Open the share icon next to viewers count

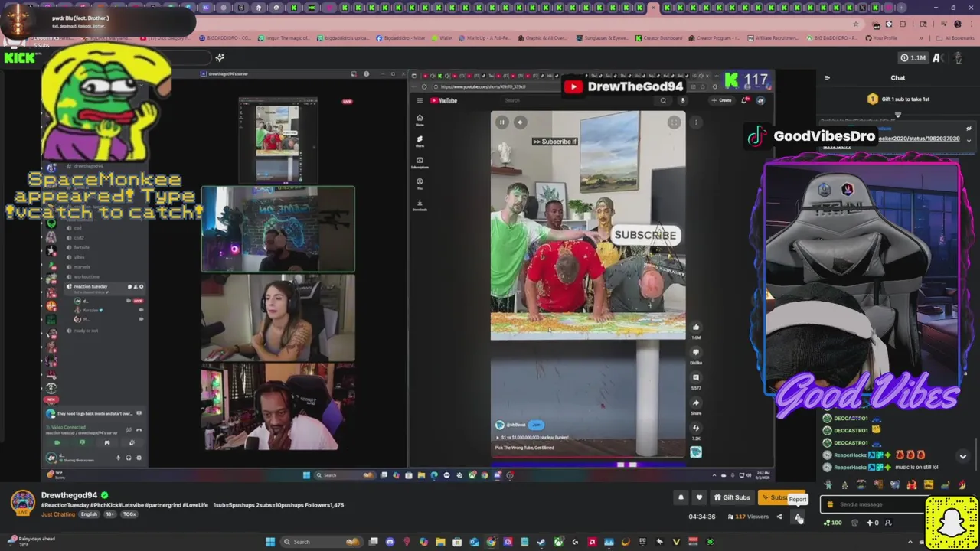(779, 517)
